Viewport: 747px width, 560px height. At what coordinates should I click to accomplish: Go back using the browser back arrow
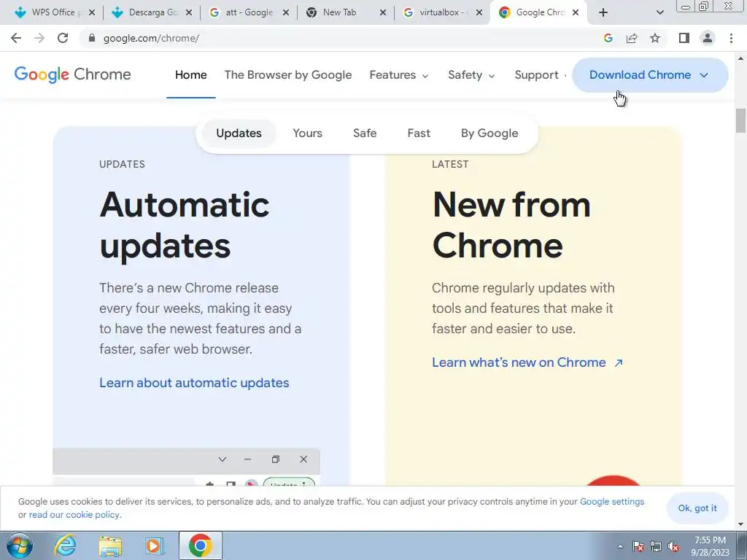pyautogui.click(x=16, y=38)
